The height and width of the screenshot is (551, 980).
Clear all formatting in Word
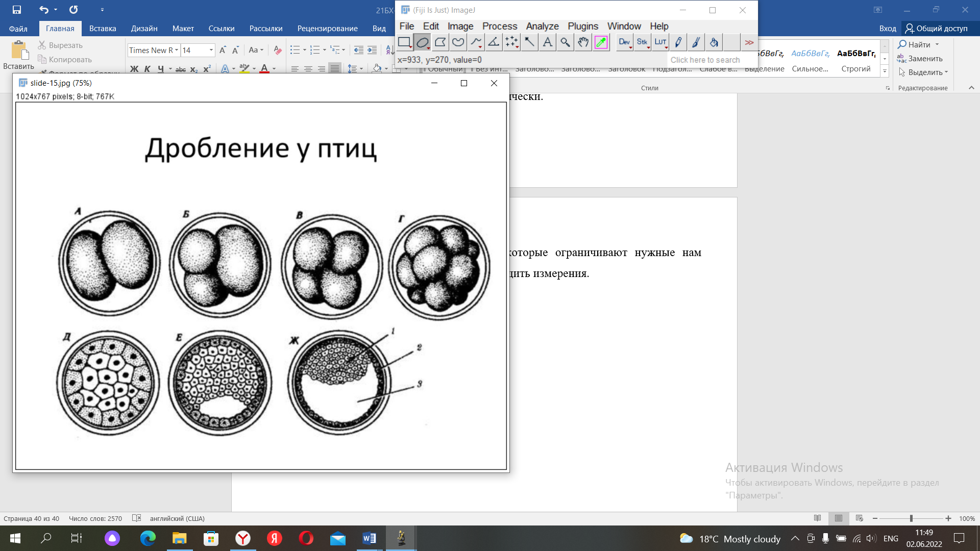pyautogui.click(x=278, y=50)
